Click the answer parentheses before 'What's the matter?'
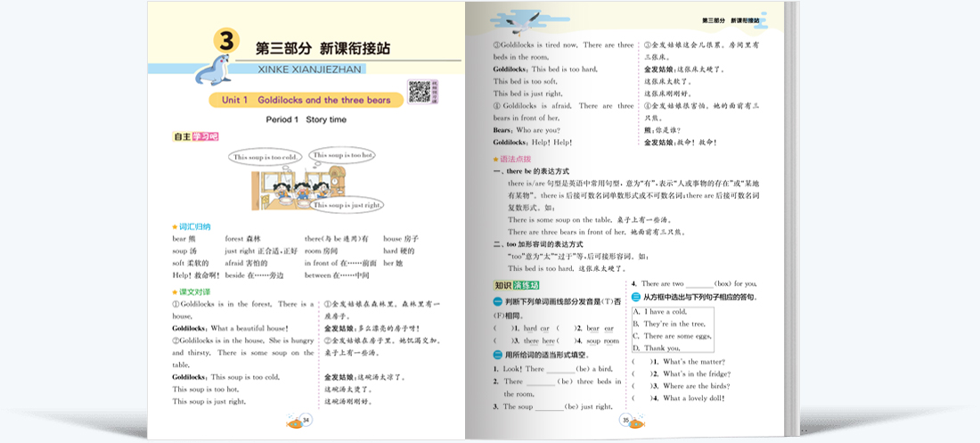 point(641,362)
